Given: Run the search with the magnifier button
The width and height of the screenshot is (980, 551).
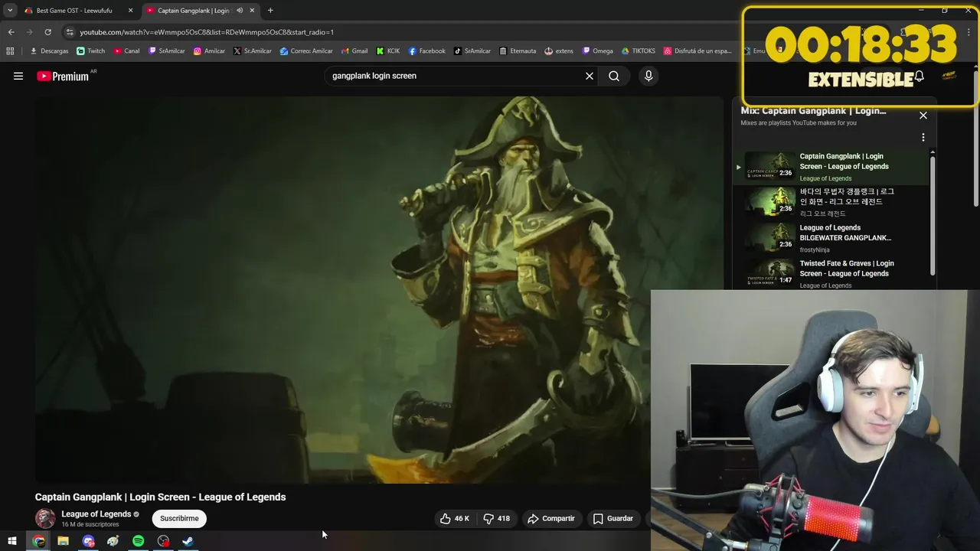Looking at the screenshot, I should pos(614,76).
